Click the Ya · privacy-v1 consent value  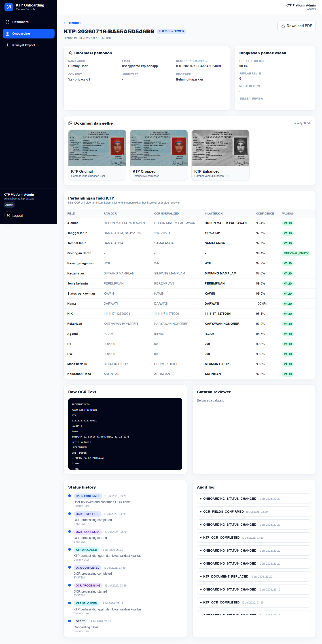point(79,79)
